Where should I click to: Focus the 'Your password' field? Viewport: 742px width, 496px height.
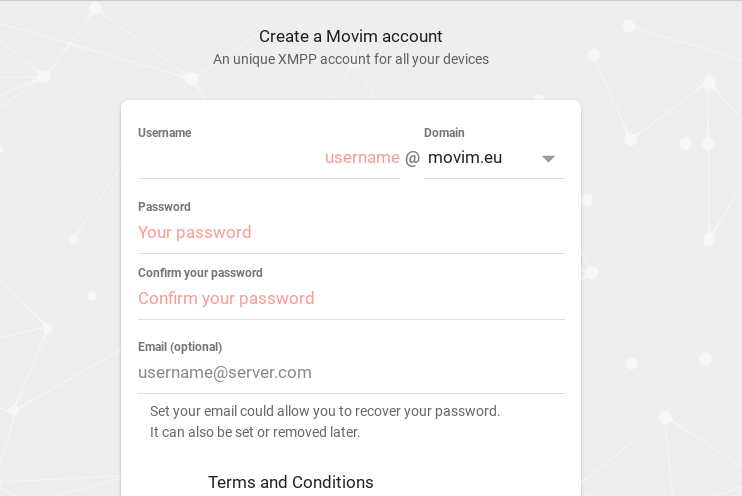(x=350, y=233)
